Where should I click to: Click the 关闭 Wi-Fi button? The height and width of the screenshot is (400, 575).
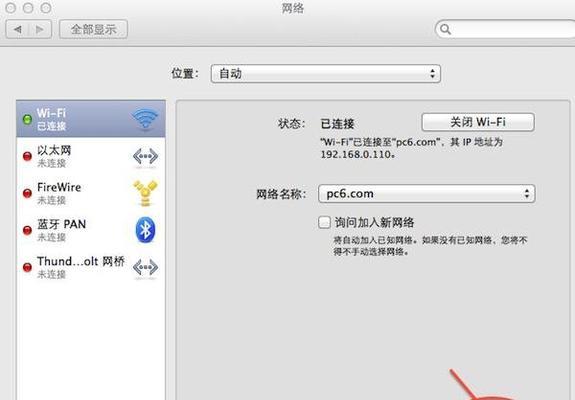(x=478, y=122)
